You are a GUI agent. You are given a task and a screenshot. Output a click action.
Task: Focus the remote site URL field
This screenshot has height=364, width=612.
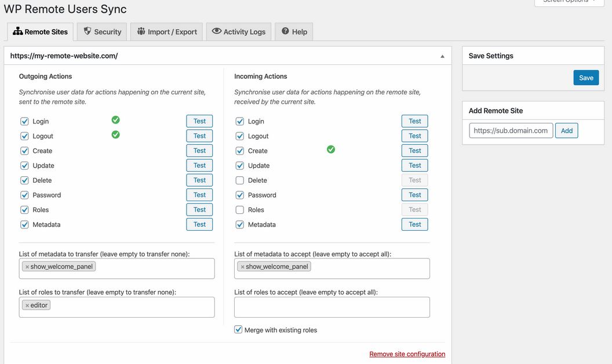pyautogui.click(x=511, y=131)
